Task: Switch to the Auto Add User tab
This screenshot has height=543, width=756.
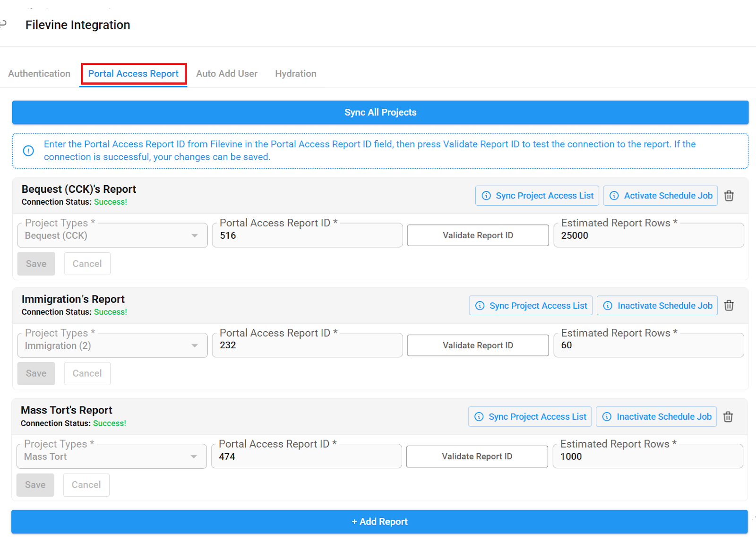Action: click(x=227, y=74)
